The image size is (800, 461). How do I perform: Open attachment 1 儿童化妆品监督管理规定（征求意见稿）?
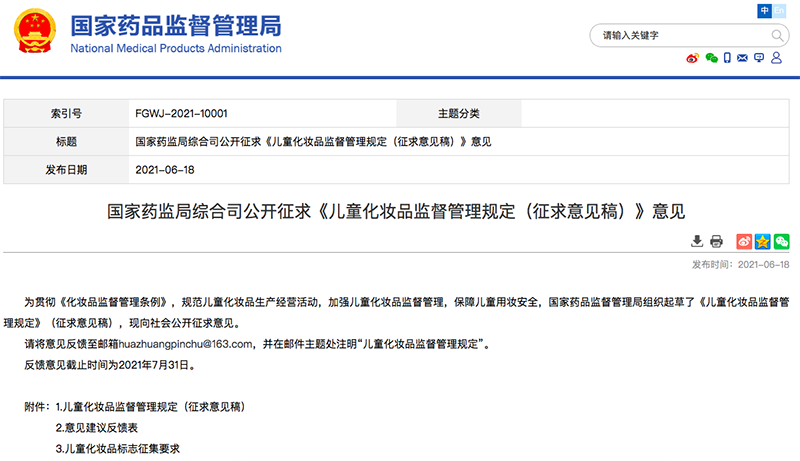(x=150, y=407)
